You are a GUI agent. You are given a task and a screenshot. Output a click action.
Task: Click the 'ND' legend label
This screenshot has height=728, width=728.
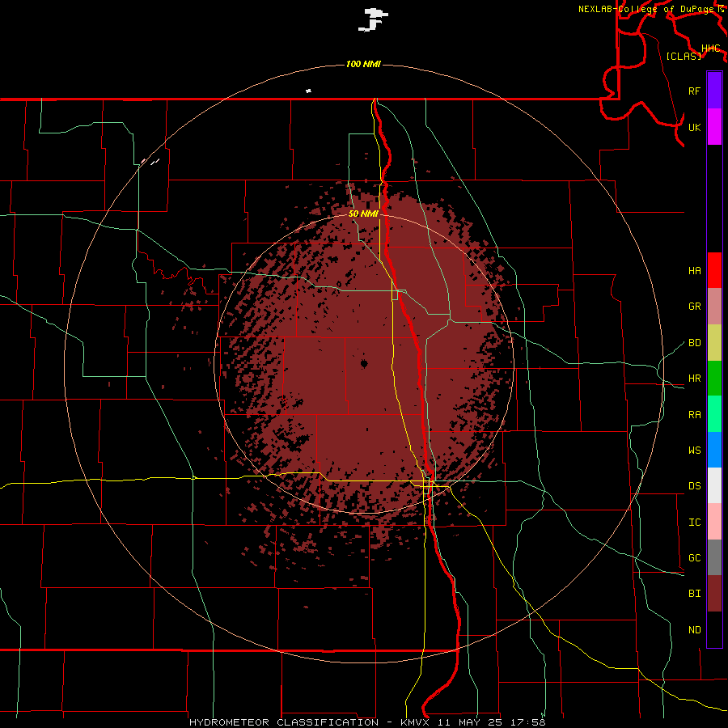click(694, 630)
